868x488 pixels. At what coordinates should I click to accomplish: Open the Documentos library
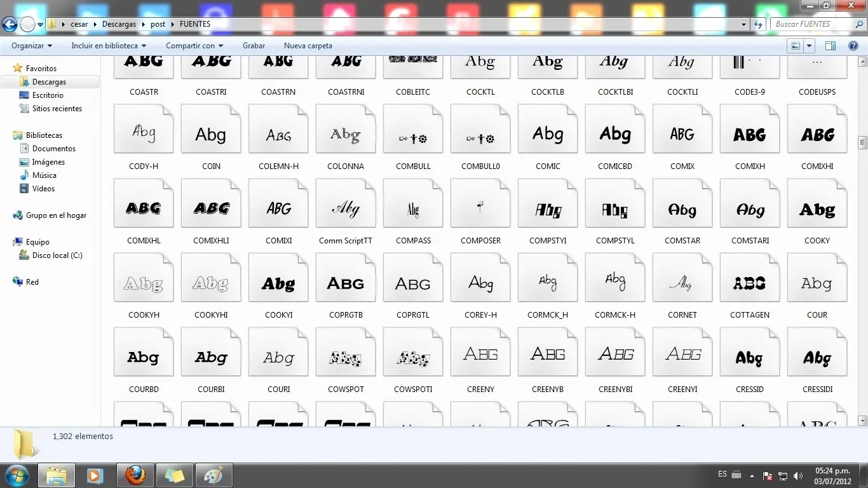54,149
